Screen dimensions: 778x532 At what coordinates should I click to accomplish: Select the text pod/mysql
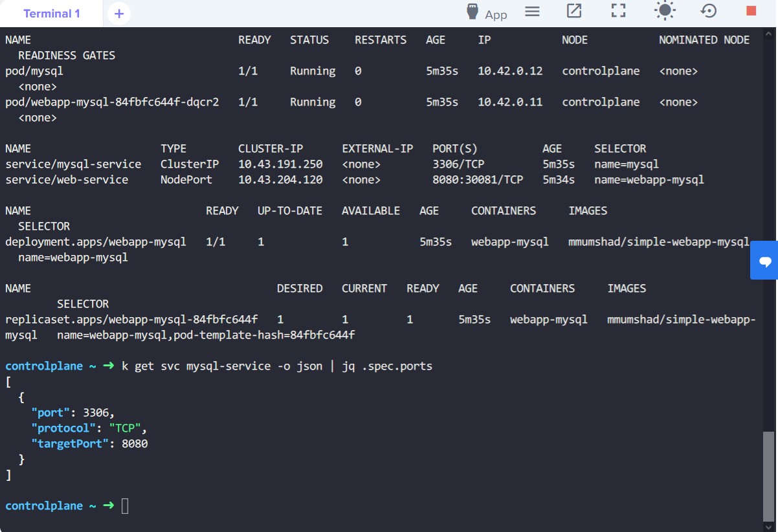tap(34, 71)
